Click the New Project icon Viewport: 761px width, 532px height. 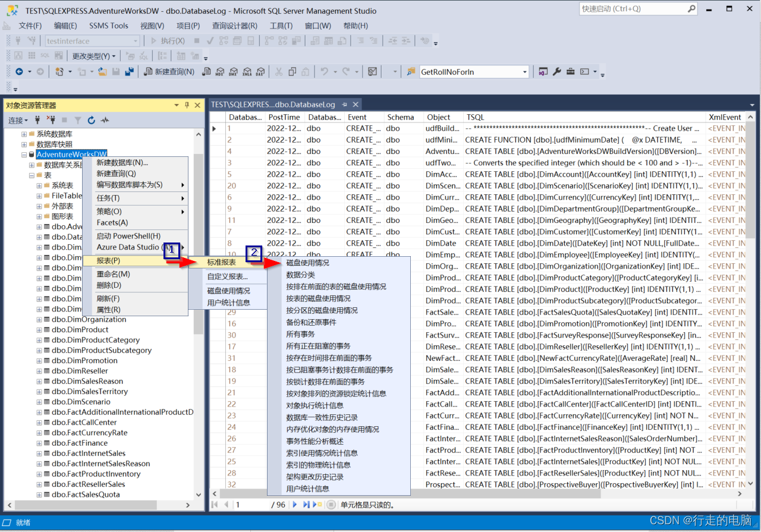click(59, 72)
